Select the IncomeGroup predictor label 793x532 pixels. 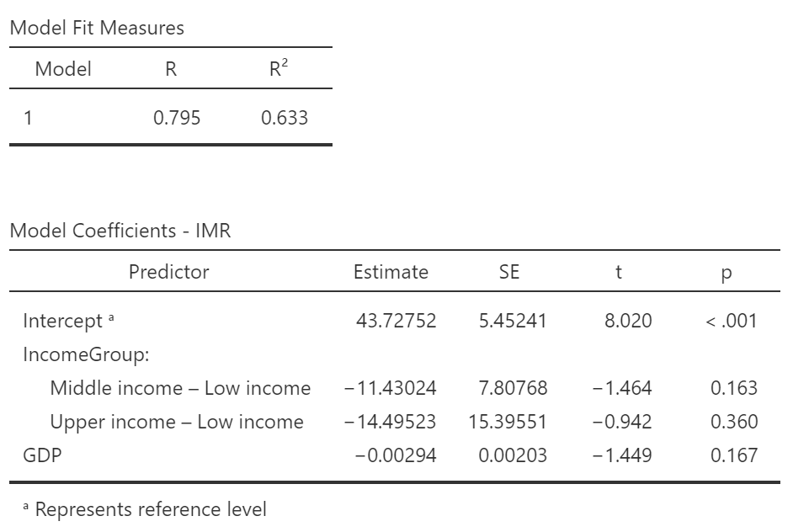[x=86, y=354]
